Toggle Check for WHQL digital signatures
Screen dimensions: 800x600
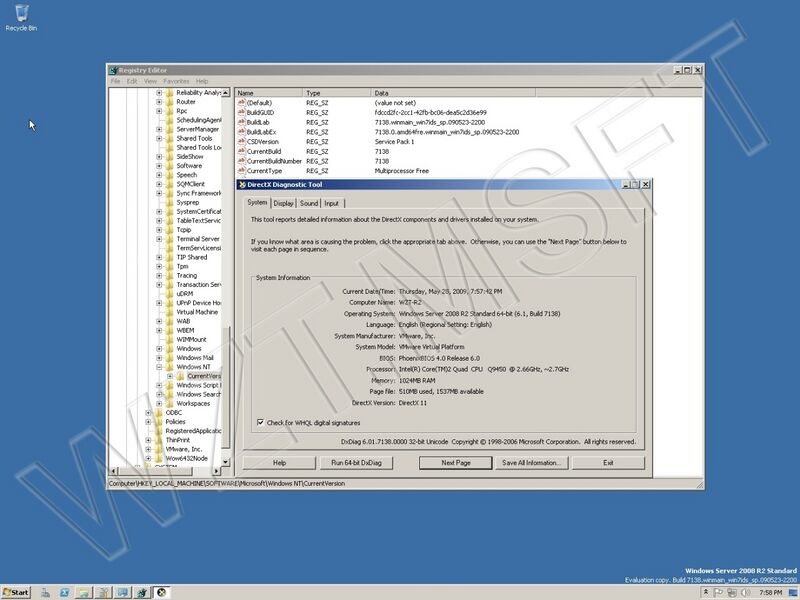click(260, 422)
